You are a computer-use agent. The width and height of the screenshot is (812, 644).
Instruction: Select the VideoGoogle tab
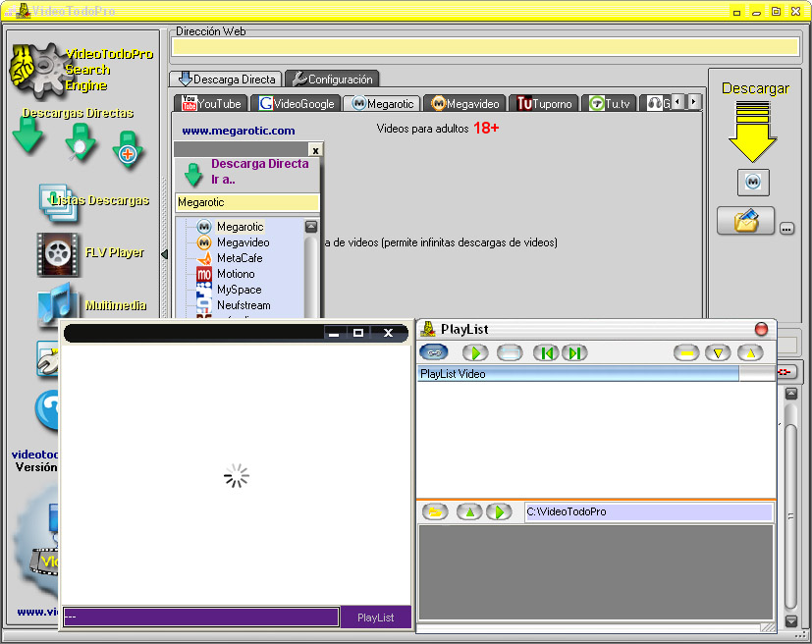pos(296,103)
